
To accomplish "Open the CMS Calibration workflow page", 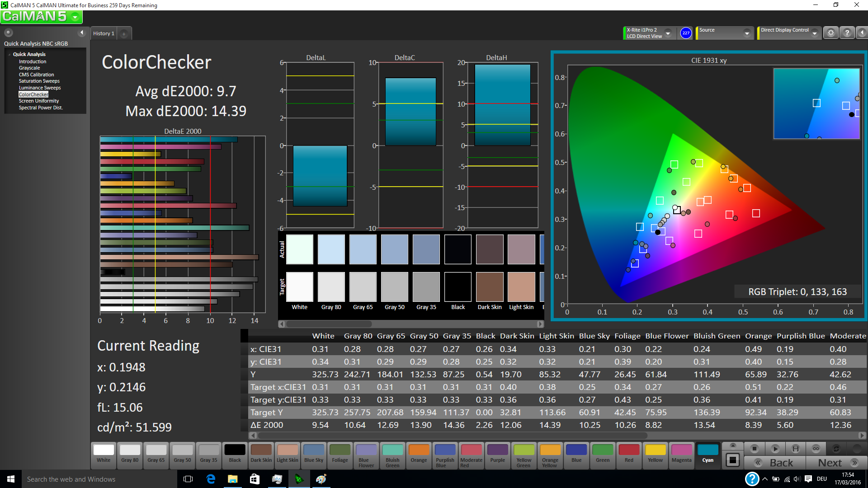I will tap(36, 75).
